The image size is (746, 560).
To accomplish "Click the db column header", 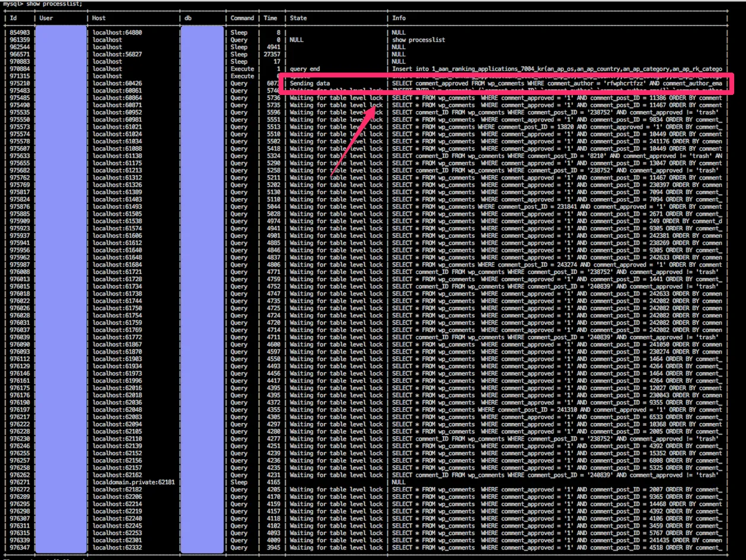I will pos(188,18).
